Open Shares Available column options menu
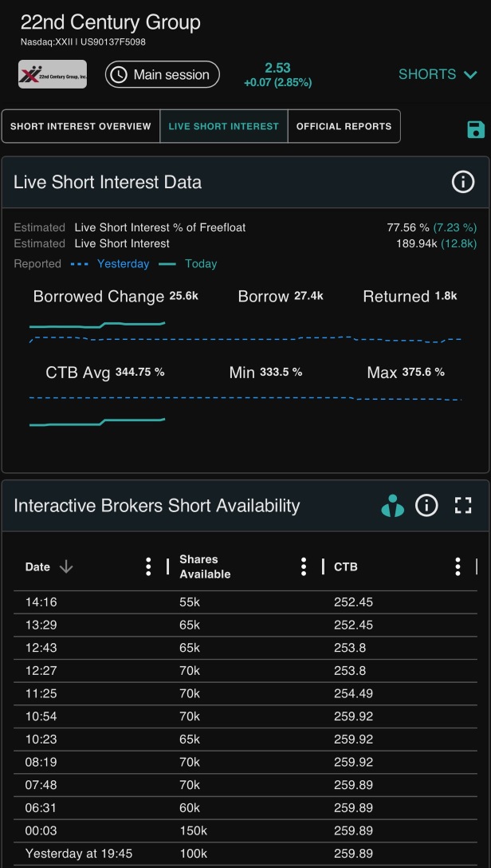The width and height of the screenshot is (491, 868). [304, 566]
